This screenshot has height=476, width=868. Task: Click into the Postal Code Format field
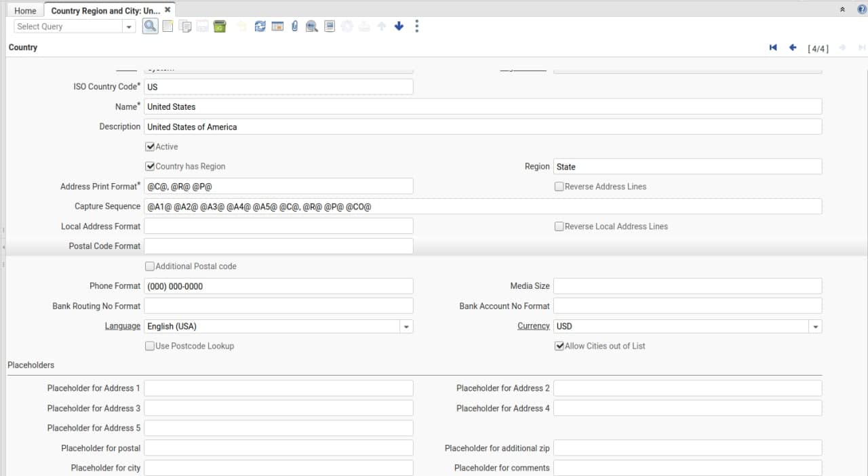[x=278, y=246]
